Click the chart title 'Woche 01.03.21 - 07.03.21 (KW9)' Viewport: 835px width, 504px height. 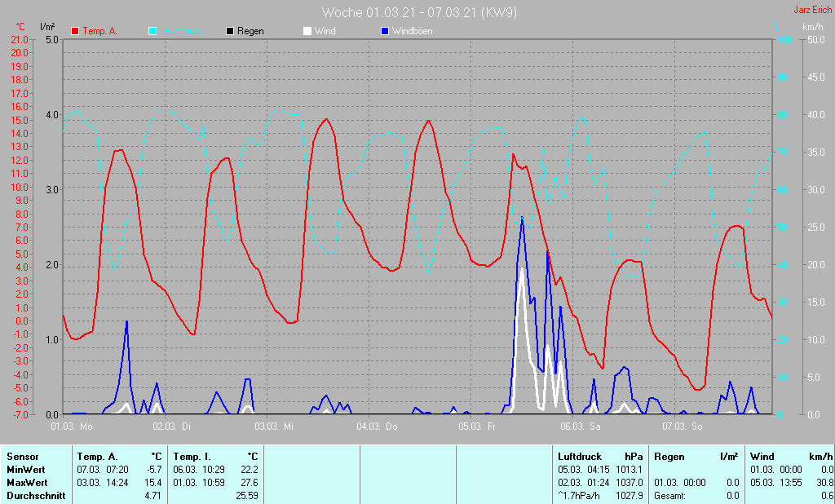coord(419,12)
